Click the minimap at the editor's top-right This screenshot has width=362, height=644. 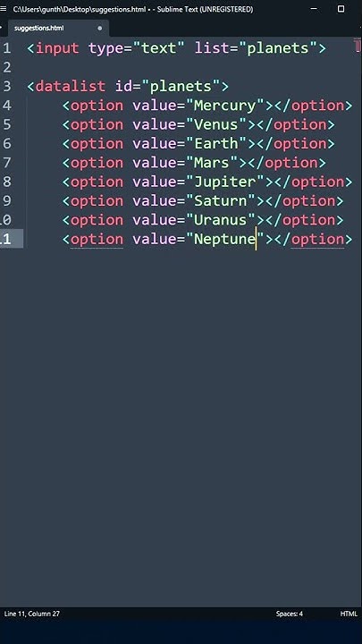coord(358,46)
